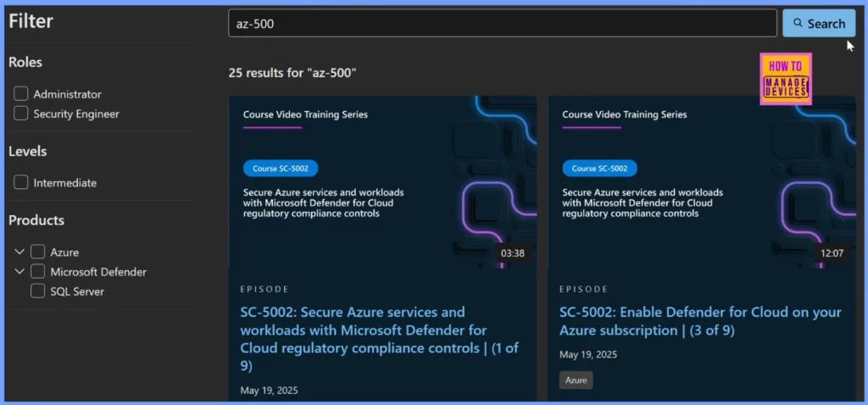Screen dimensions: 868x405
Task: Tick the Security Engineer checkbox
Action: (x=21, y=114)
